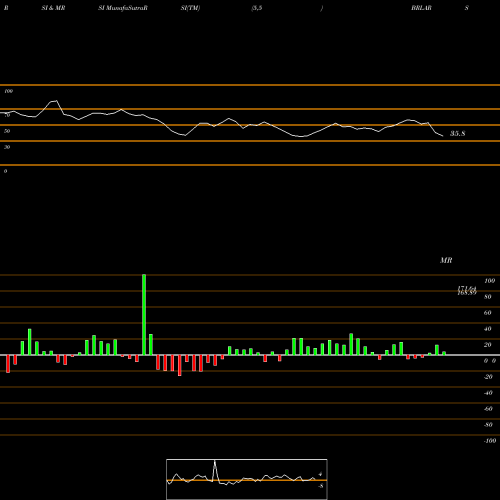Click the '-100' label on MR axis
Viewport: 500px width, 500px height.
490,441
